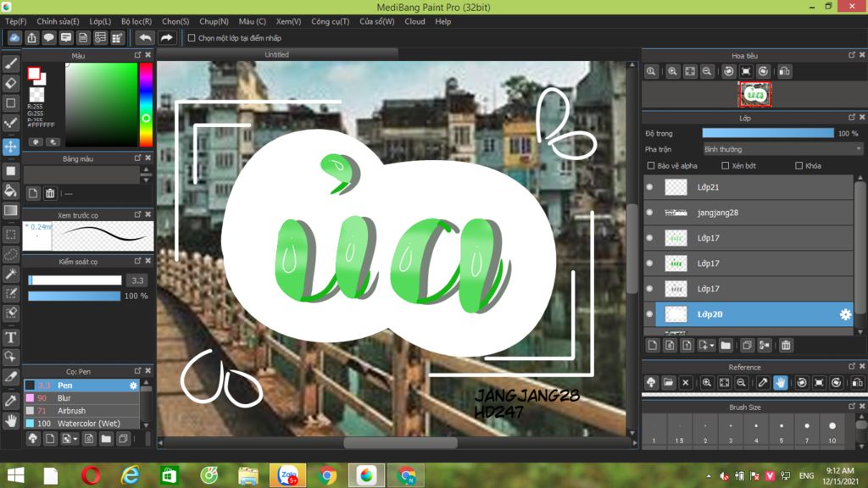Detach the Bảng màu palette panel
868x488 pixels.
(138, 158)
